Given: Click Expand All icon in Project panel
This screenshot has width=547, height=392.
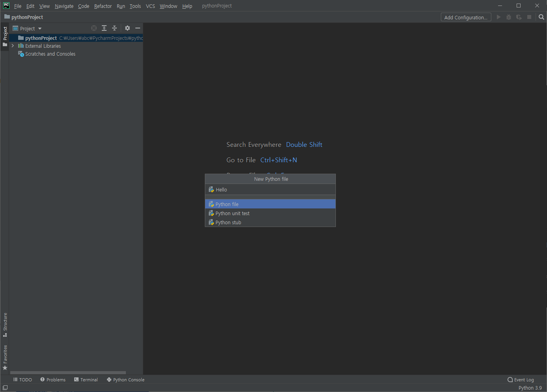Looking at the screenshot, I should 104,28.
